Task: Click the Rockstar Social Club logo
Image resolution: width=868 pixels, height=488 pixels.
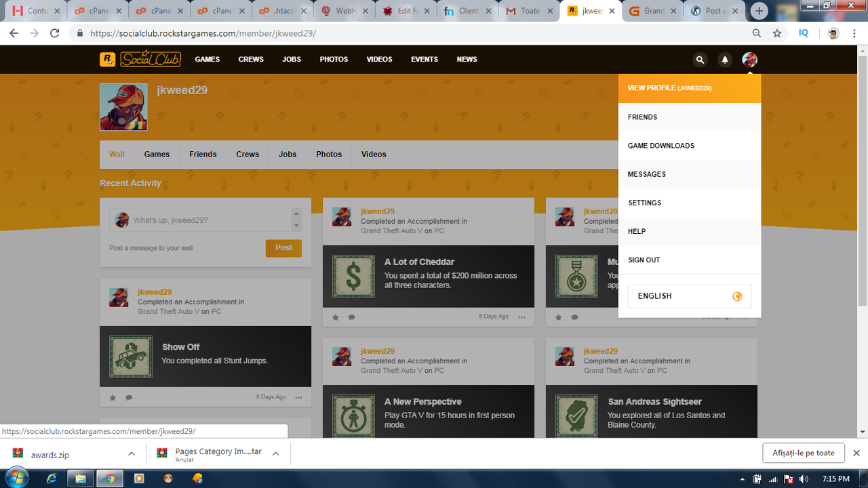Action: (140, 60)
